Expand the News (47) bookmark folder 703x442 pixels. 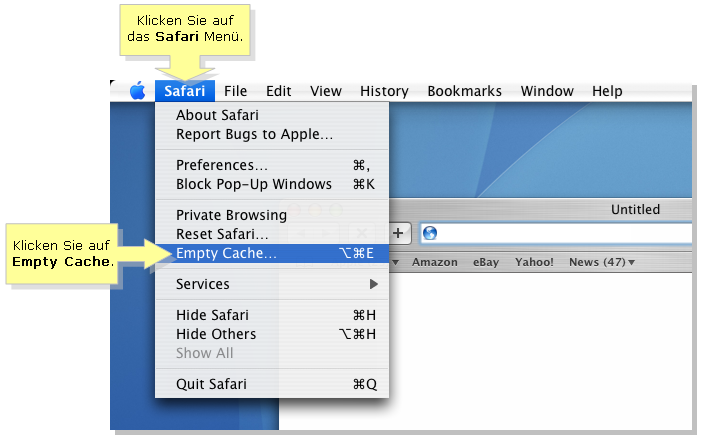click(602, 262)
